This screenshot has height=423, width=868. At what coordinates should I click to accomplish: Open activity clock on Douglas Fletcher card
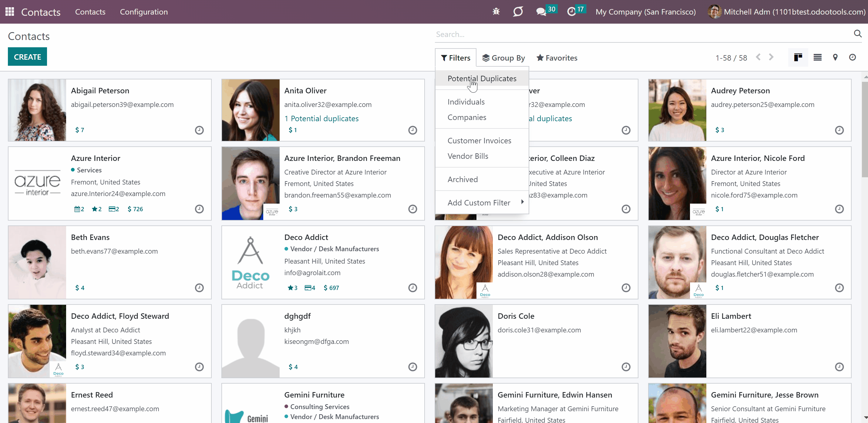(839, 288)
